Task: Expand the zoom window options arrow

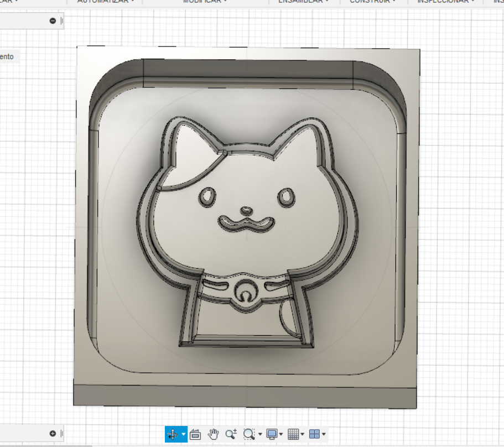Action: (260, 434)
